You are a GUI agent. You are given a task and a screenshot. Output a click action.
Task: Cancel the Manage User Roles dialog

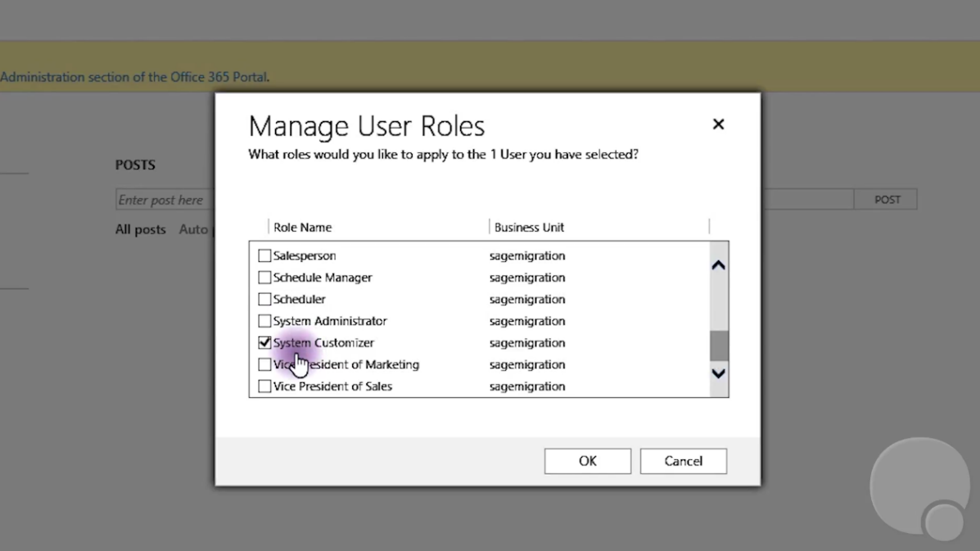(683, 460)
